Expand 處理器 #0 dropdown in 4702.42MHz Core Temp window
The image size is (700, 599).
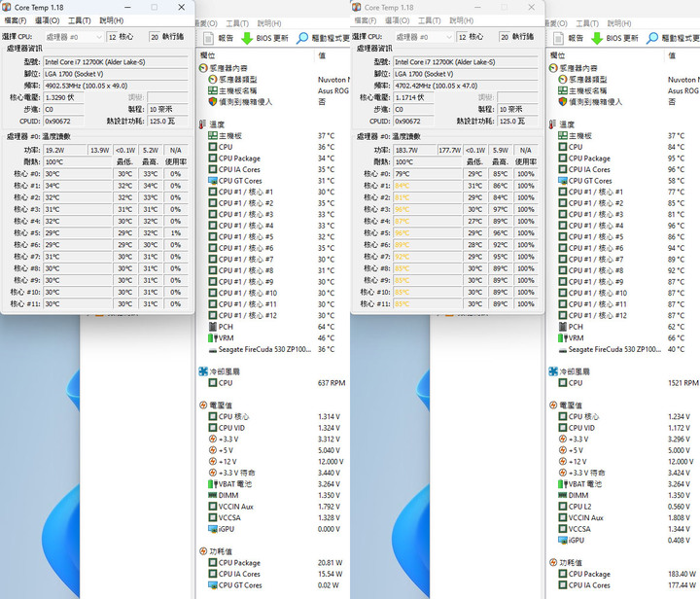[424, 37]
